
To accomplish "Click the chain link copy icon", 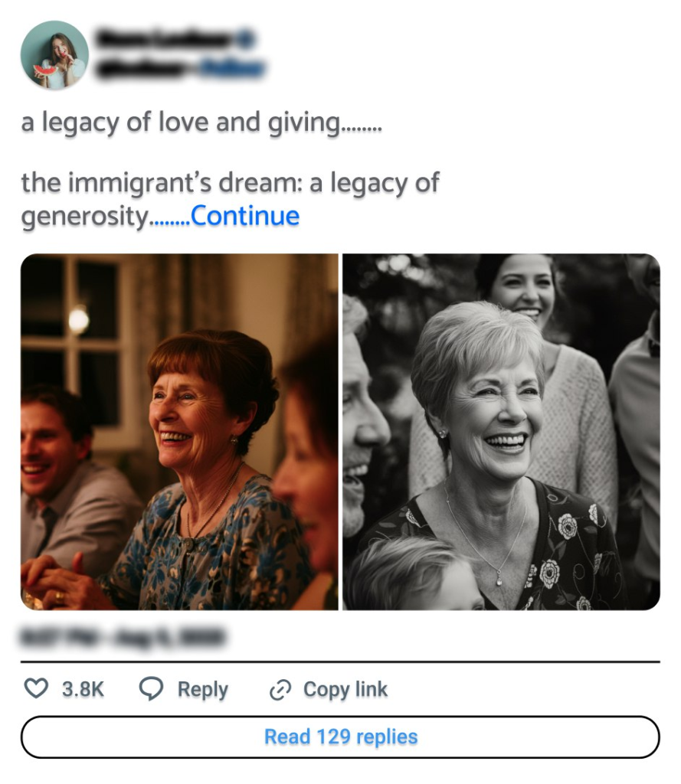I will click(x=280, y=690).
